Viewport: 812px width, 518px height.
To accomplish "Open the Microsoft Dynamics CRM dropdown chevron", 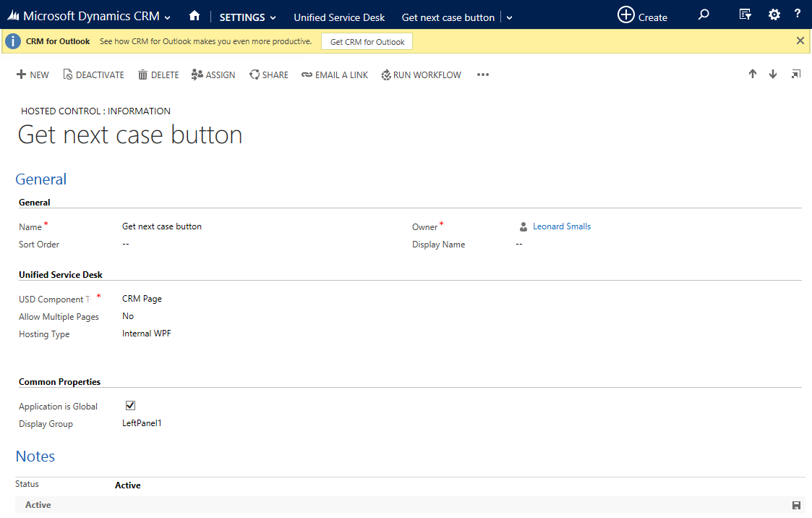I will coord(167,17).
